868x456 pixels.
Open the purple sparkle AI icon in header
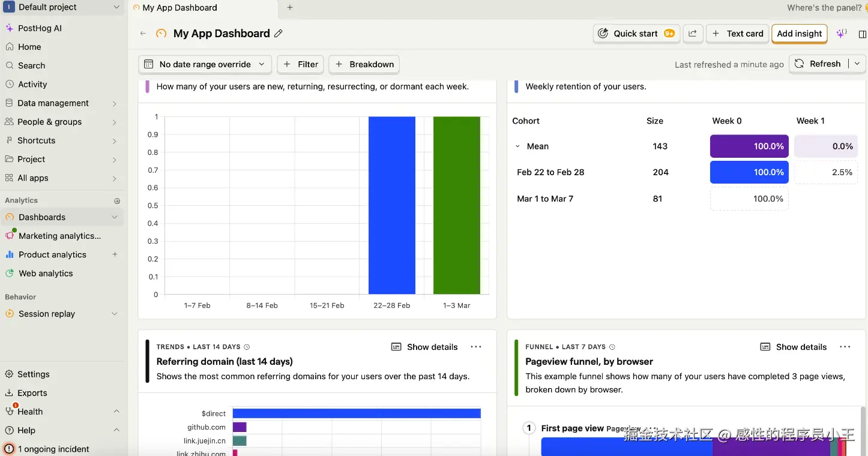[x=842, y=34]
